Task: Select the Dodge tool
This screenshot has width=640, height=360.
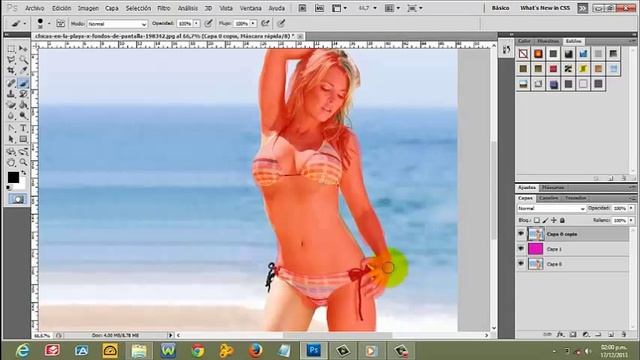Action: tap(23, 116)
